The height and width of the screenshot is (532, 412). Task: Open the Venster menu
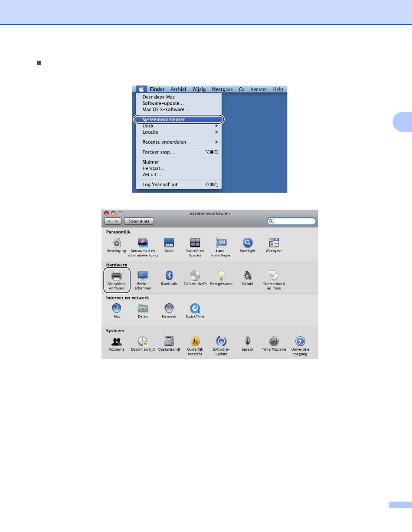click(259, 89)
